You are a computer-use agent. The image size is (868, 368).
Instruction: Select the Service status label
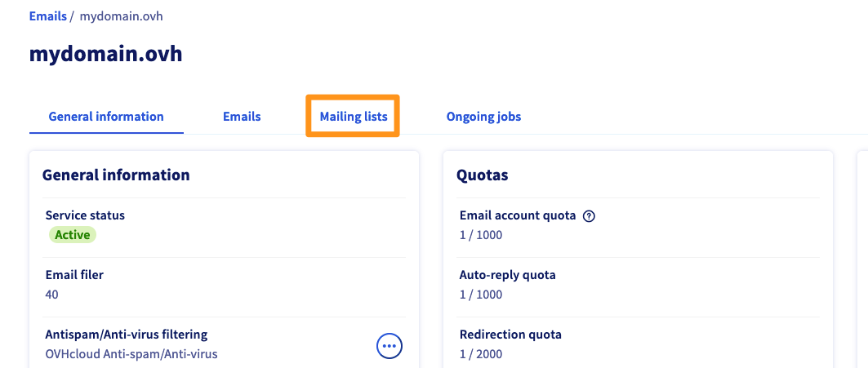(x=85, y=215)
